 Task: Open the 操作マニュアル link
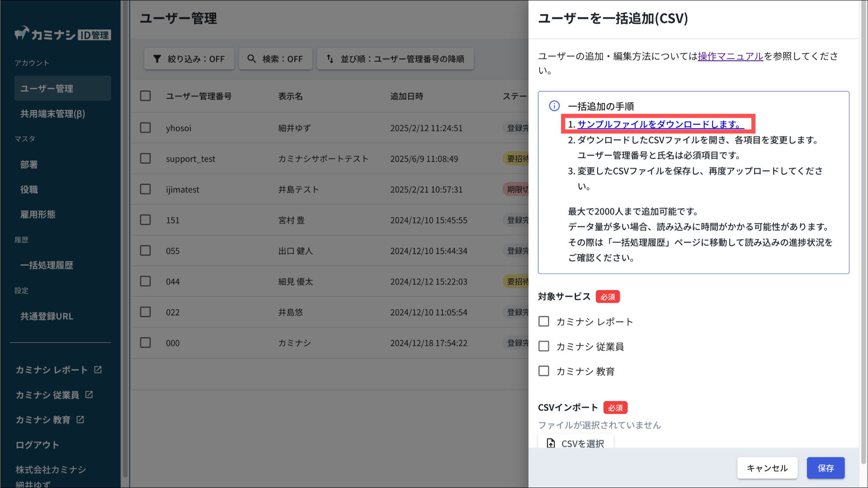click(x=730, y=56)
